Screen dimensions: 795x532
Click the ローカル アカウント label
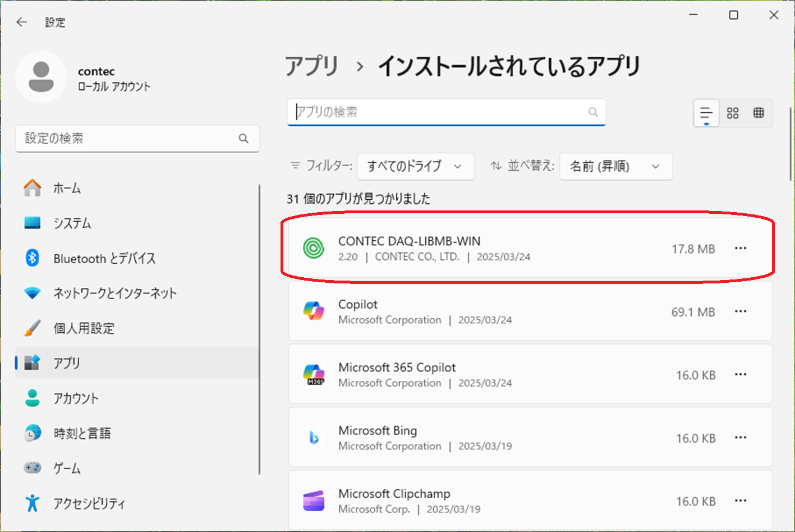click(114, 86)
